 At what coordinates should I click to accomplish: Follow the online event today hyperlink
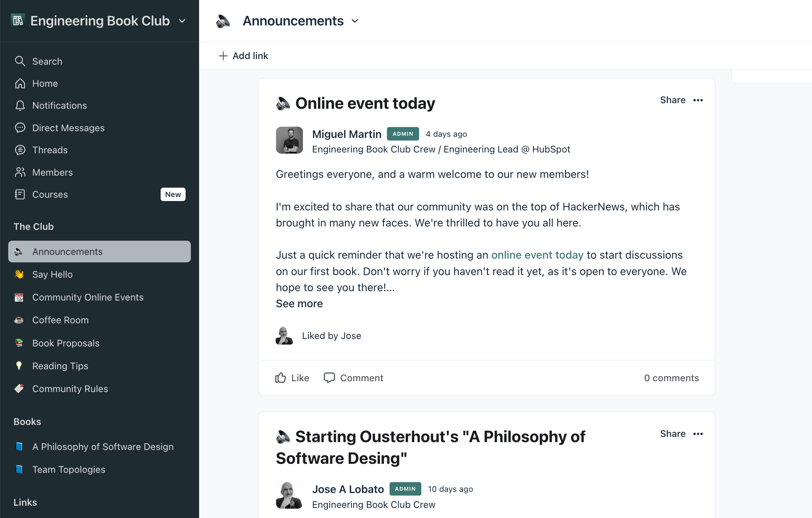coord(537,255)
